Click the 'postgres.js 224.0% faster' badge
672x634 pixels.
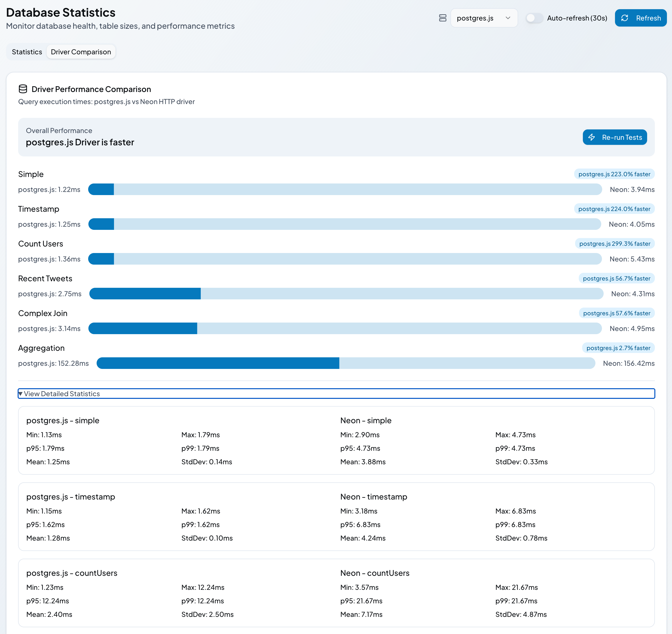614,209
